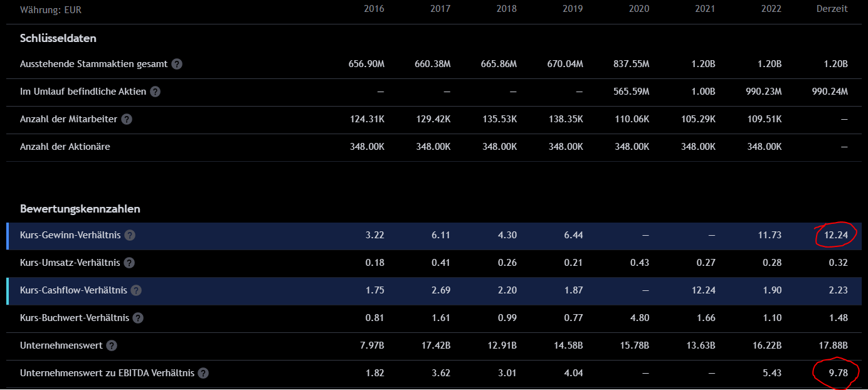
Task: Open help icon for Unternehmenswert zu EBITDA Verhältnis
Action: click(203, 373)
